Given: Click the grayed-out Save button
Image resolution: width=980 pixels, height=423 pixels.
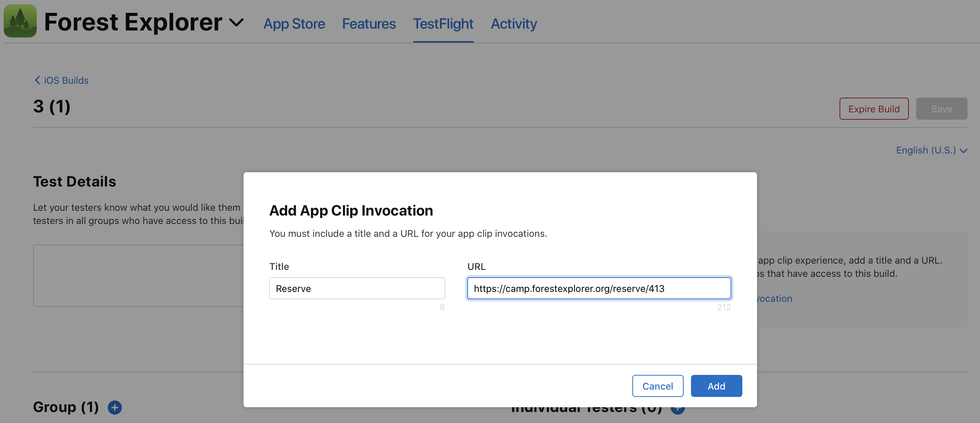Looking at the screenshot, I should coord(941,109).
